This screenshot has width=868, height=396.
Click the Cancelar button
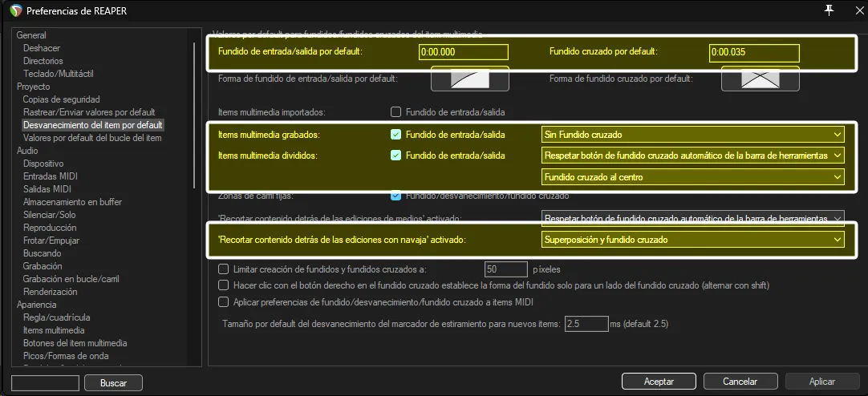tap(740, 382)
